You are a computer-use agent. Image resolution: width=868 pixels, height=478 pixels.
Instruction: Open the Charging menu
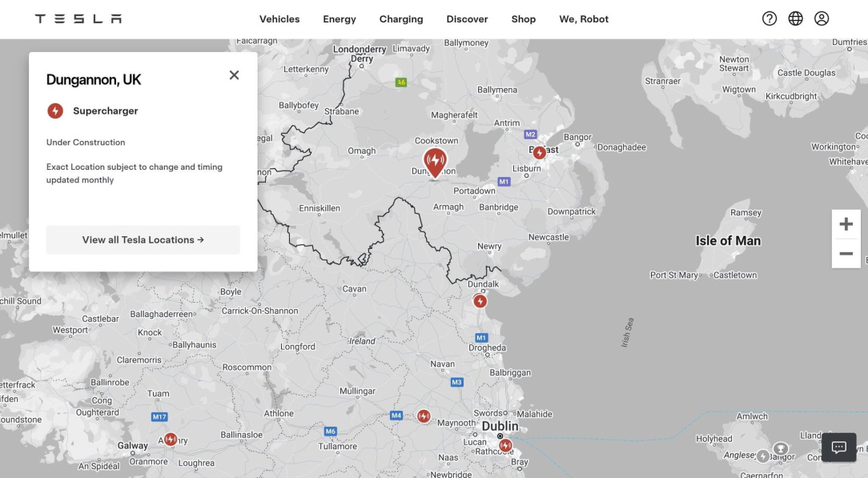click(x=401, y=18)
